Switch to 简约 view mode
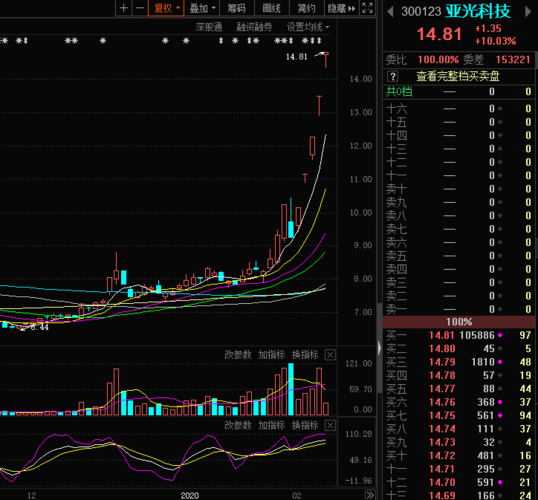This screenshot has width=538, height=500. pyautogui.click(x=306, y=8)
